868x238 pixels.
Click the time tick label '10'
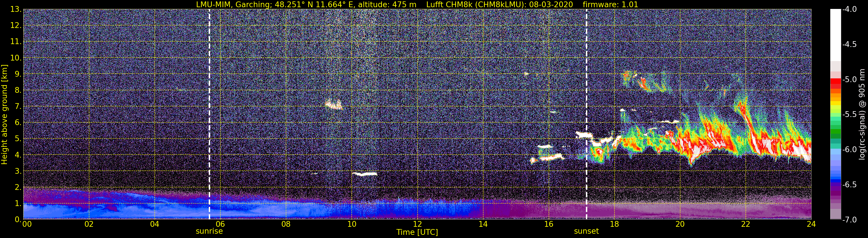point(352,224)
